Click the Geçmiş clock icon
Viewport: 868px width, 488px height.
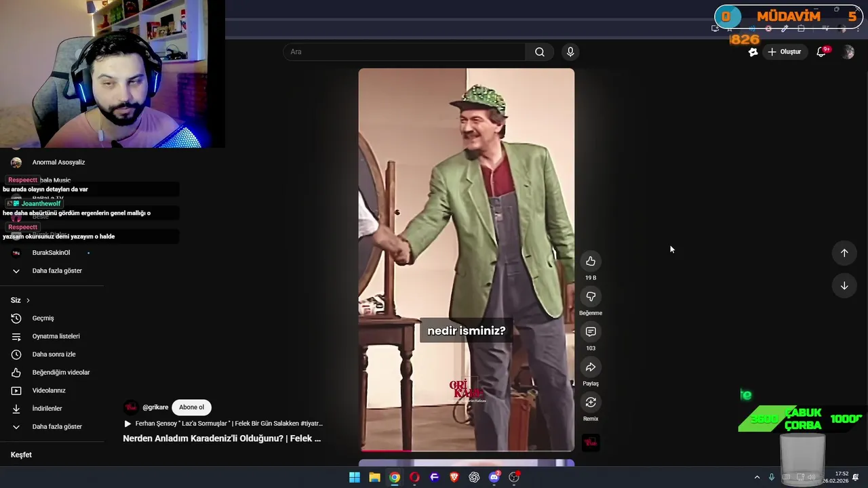pyautogui.click(x=16, y=318)
